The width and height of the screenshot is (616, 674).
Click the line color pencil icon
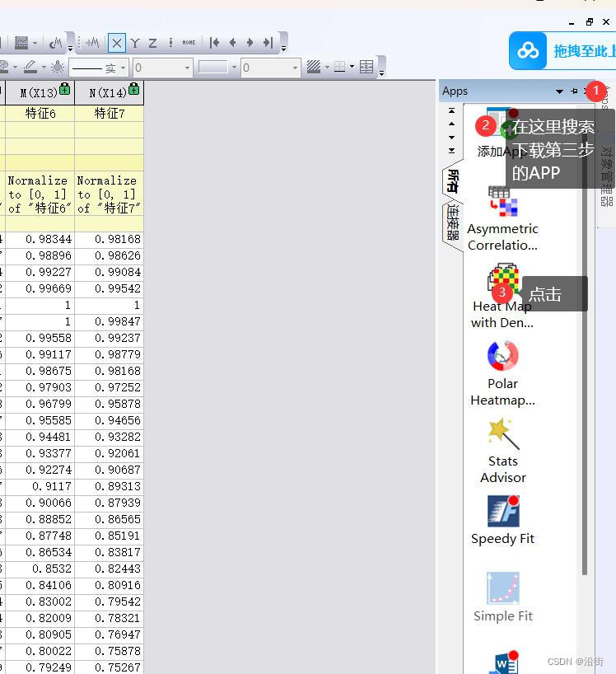30,67
